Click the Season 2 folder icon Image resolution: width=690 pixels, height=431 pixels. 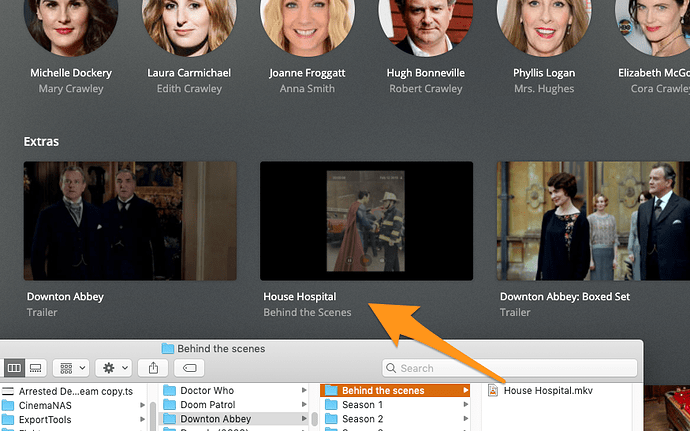point(331,419)
